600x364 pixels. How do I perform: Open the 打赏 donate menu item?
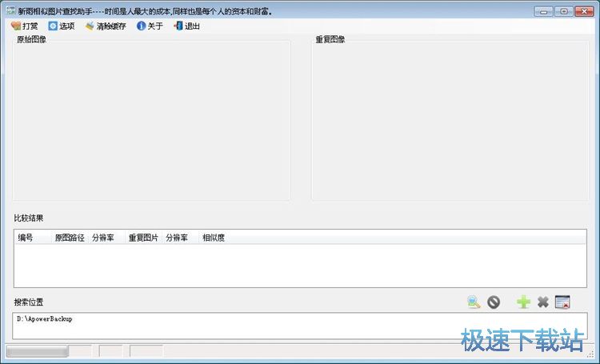(x=25, y=26)
